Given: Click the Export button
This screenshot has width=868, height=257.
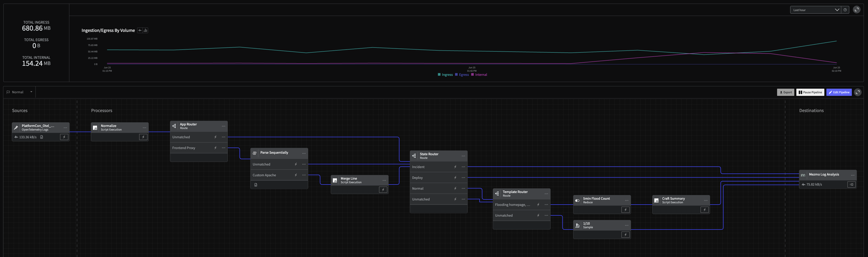Looking at the screenshot, I should click(786, 93).
